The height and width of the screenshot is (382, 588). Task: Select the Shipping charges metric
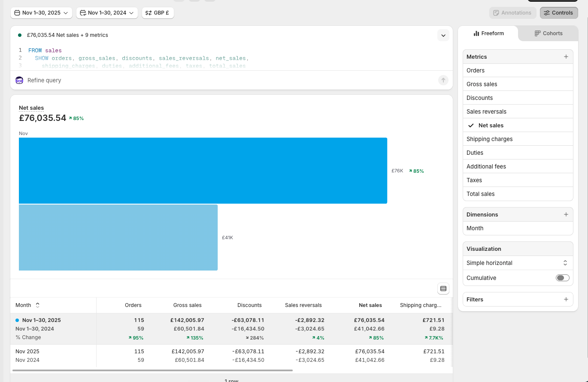point(518,139)
